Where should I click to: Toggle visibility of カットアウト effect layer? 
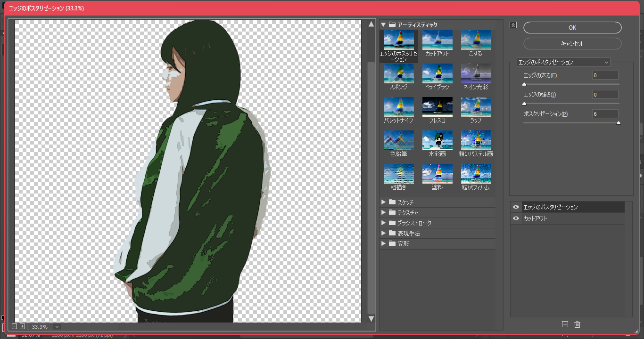pos(516,218)
